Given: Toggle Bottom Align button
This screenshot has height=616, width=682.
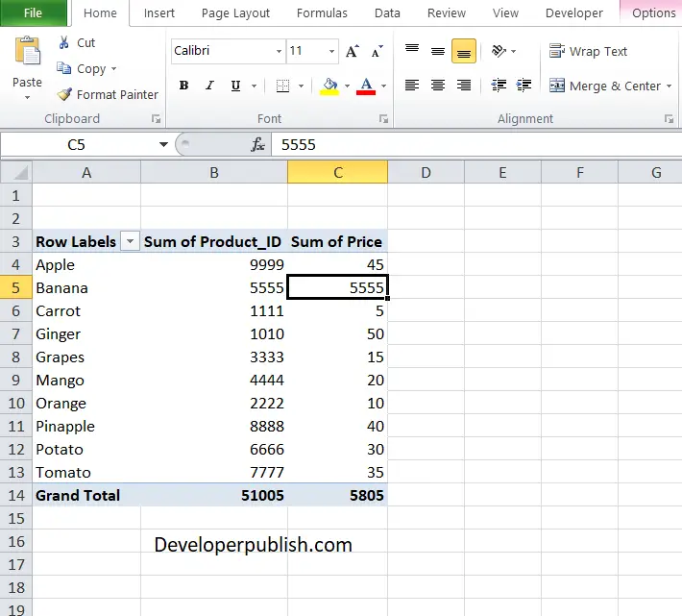Looking at the screenshot, I should (464, 51).
